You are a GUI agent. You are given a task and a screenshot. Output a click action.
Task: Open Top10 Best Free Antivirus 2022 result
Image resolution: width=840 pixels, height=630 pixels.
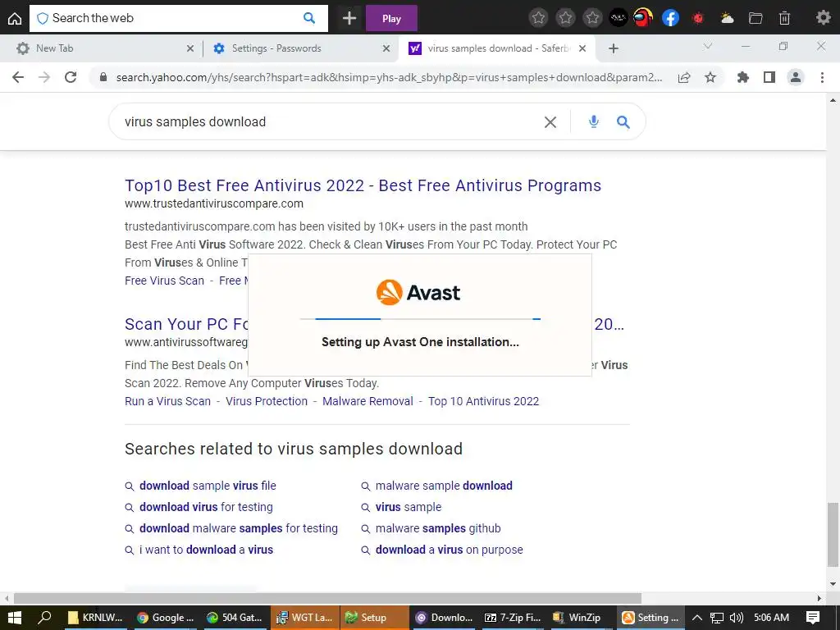pyautogui.click(x=363, y=185)
